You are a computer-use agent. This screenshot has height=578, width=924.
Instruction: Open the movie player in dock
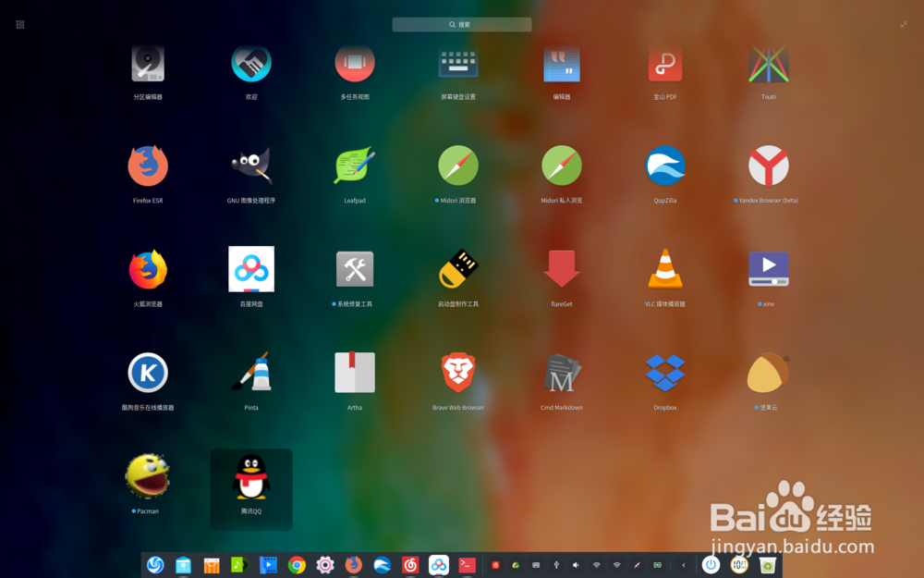tap(268, 565)
